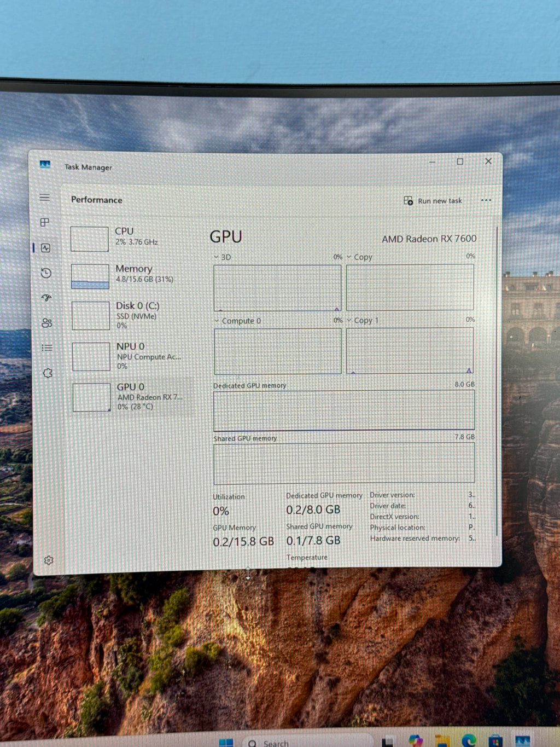This screenshot has width=560, height=747.
Task: Open Task Manager settings gear
Action: tap(49, 560)
